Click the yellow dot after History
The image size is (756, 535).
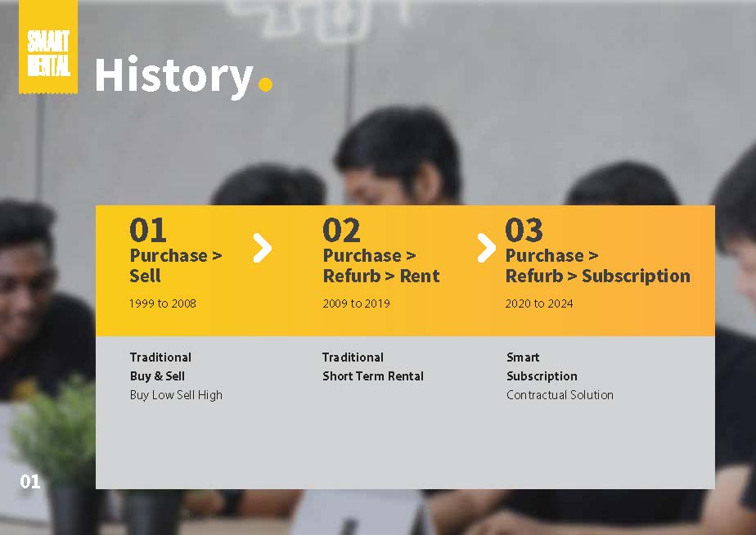tap(265, 83)
